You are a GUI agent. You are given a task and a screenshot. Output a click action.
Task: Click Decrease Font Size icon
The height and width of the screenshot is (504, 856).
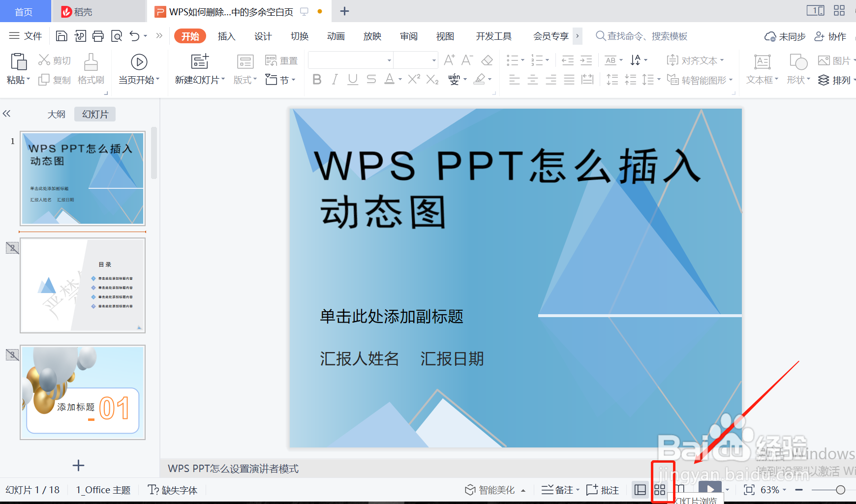click(x=467, y=60)
